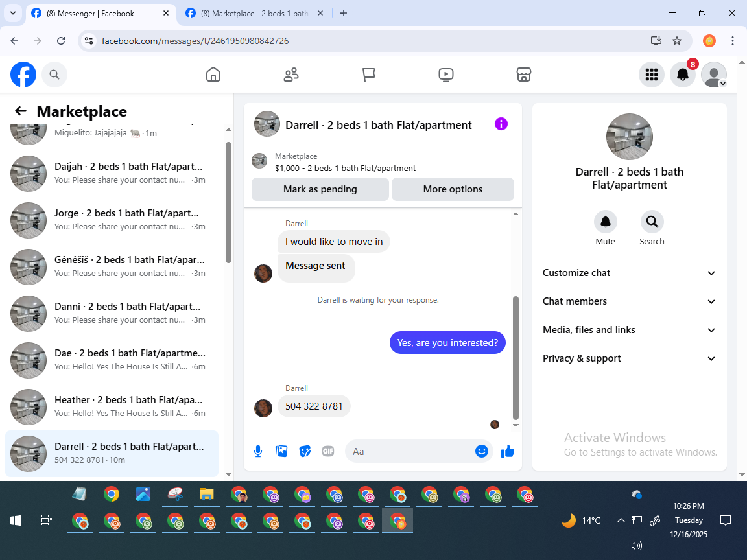
Task: Open the Notifications bell with 8 badge
Action: [x=683, y=75]
